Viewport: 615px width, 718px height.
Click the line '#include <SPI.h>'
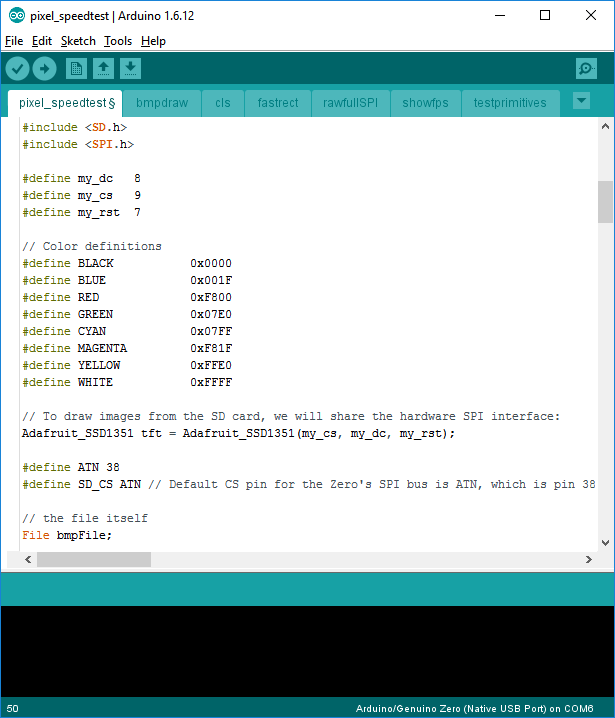tap(78, 144)
